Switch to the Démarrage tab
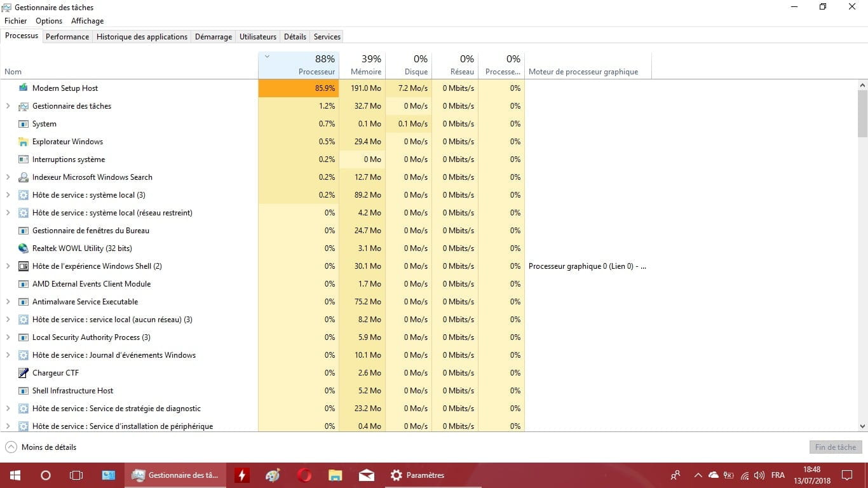Image resolution: width=868 pixels, height=488 pixels. tap(214, 37)
